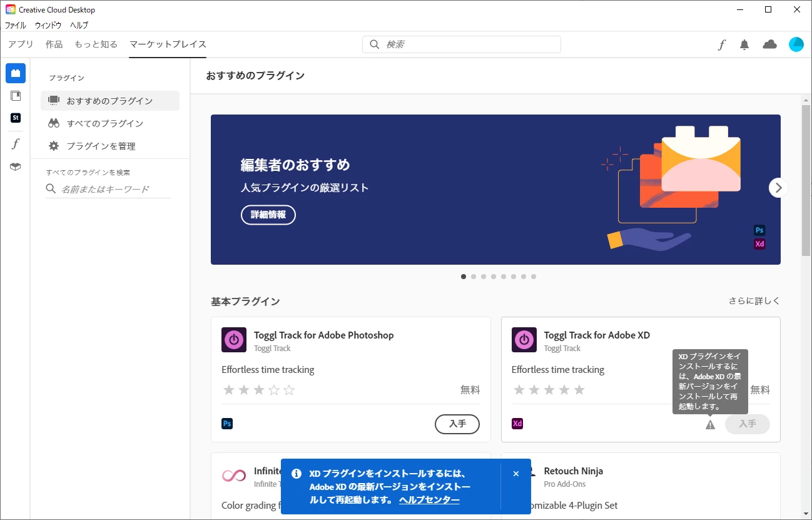Select the fourth carousel dot
The image size is (812, 520).
(494, 277)
